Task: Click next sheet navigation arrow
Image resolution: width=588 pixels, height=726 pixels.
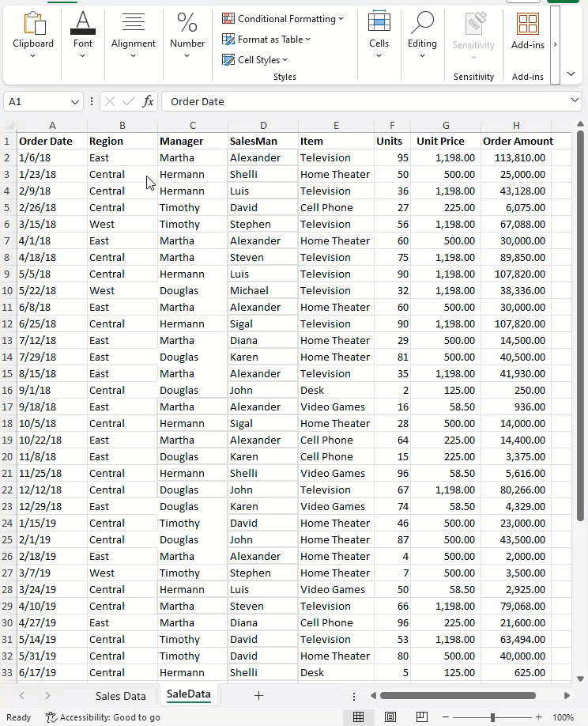Action: 47,695
